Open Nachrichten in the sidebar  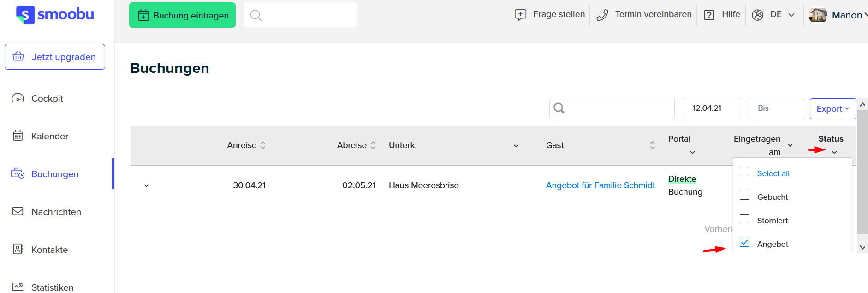pyautogui.click(x=56, y=212)
